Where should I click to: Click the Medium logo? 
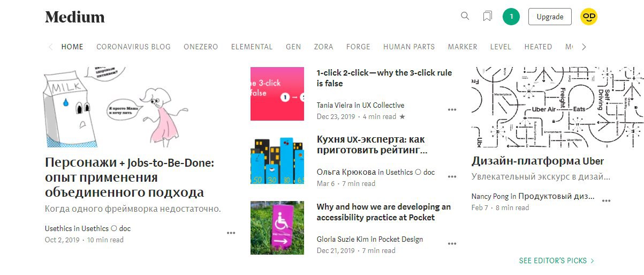[75, 17]
